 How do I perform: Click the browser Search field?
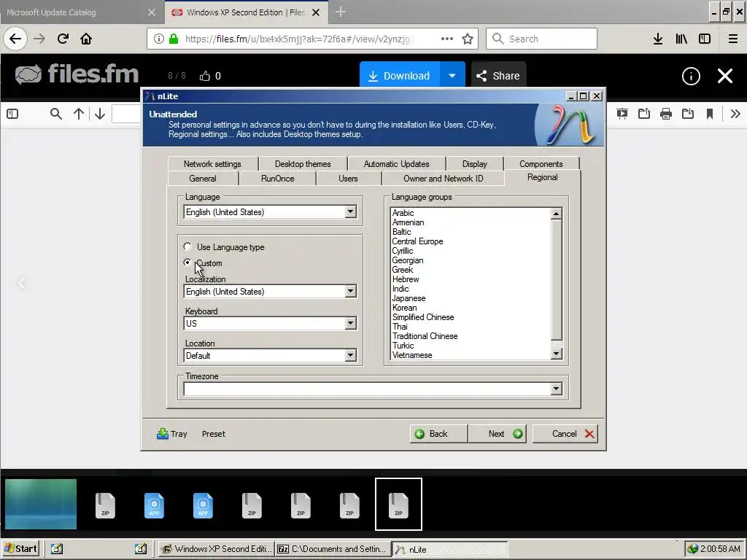click(542, 39)
